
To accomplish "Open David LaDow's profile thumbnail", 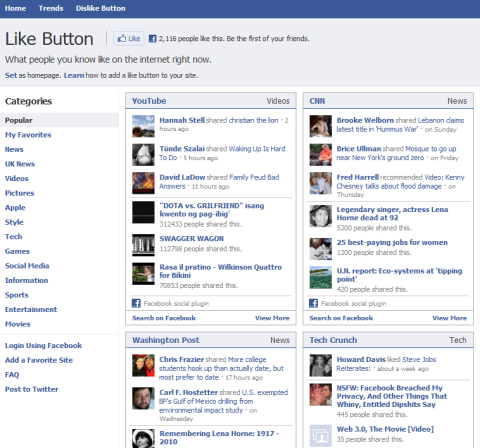I will coord(143,183).
